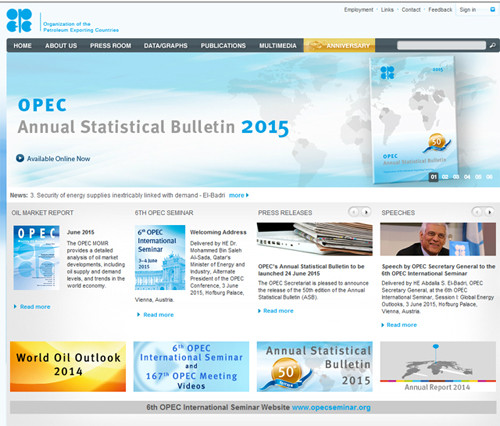Click the search input field
Image resolution: width=500 pixels, height=426 pixels.
coord(441,45)
